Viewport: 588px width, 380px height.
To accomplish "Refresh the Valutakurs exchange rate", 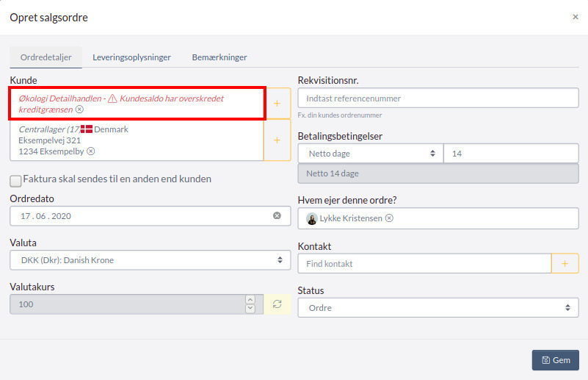I will (277, 304).
